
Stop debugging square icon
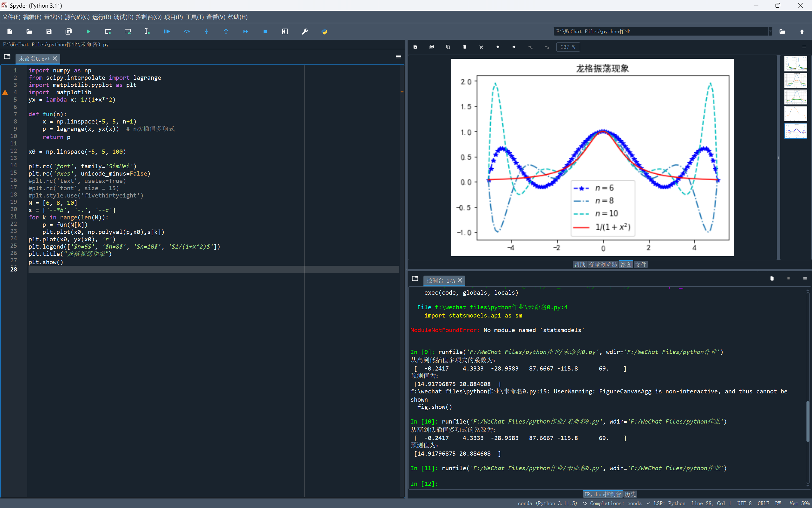(x=265, y=31)
